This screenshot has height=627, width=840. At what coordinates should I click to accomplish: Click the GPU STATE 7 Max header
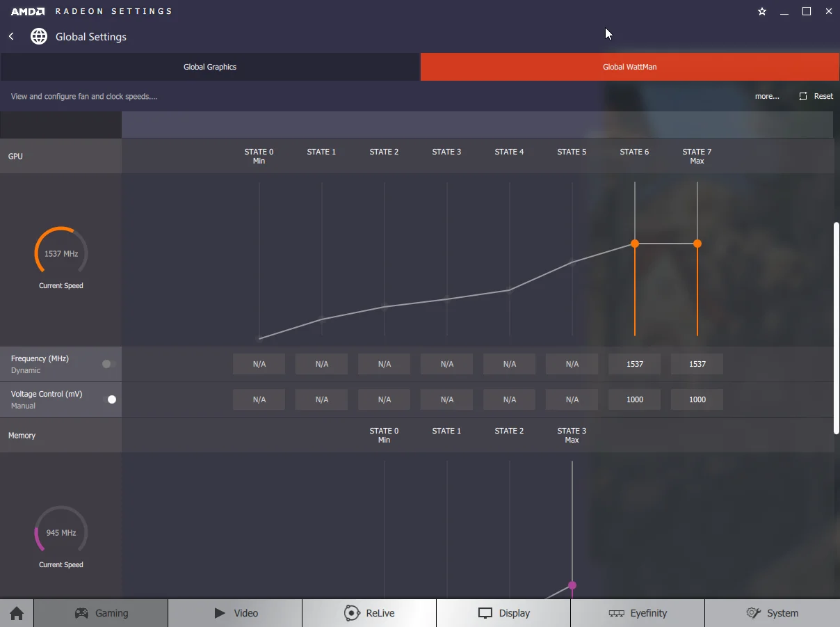[x=697, y=156]
